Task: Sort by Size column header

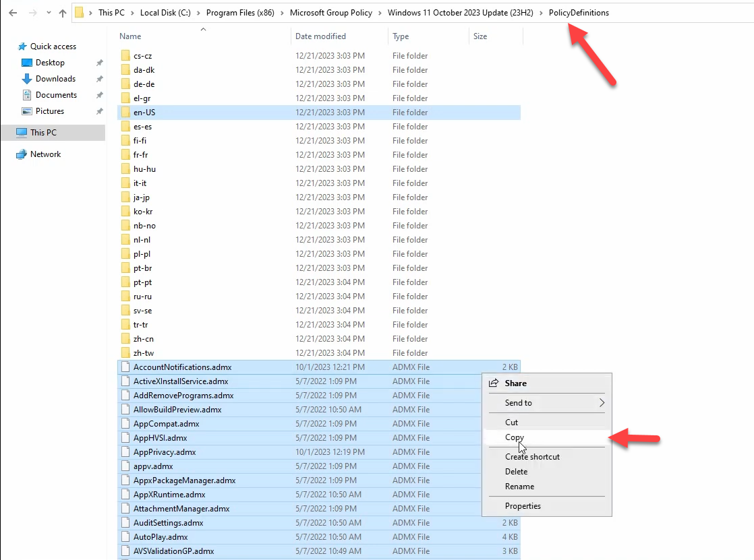Action: click(480, 36)
